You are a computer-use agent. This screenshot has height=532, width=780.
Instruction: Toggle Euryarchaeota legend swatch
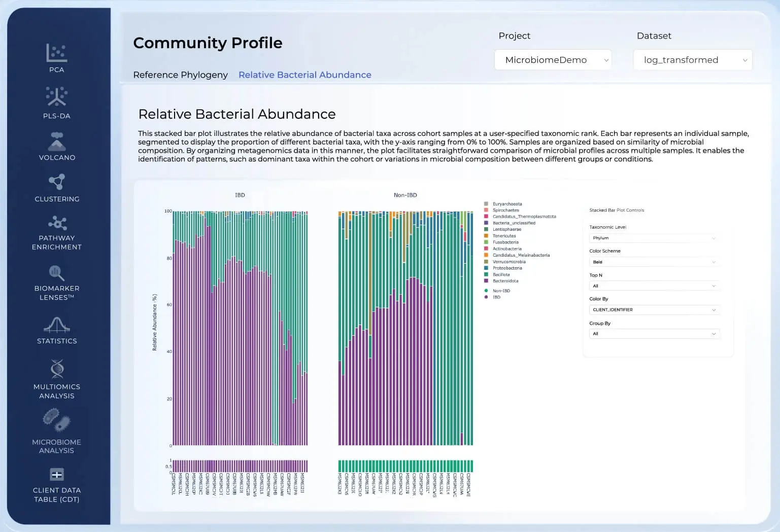coord(486,204)
